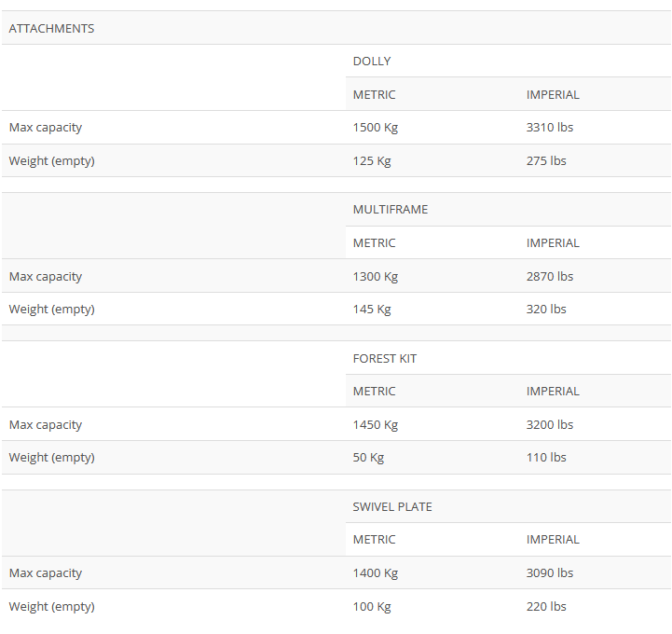Select the DOLLY column heading
672x634 pixels.
pyautogui.click(x=372, y=61)
